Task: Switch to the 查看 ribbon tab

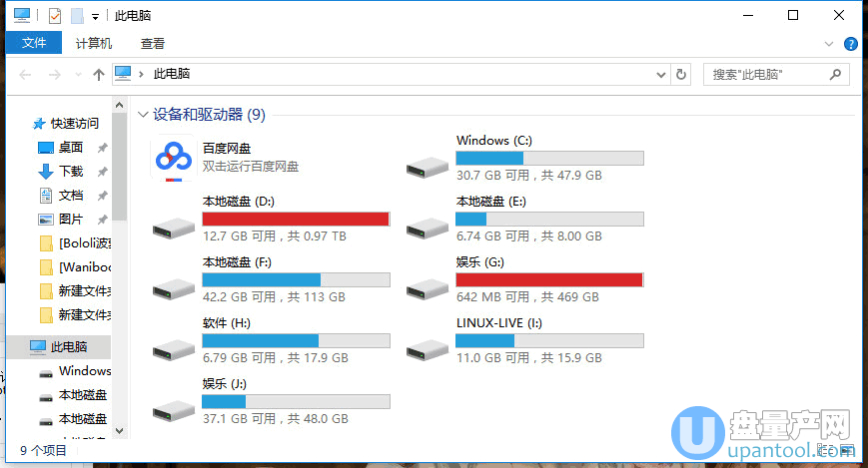Action: [153, 44]
